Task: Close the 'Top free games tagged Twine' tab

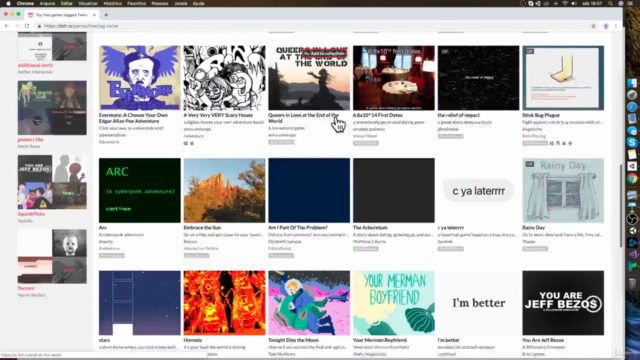Action: coord(94,15)
